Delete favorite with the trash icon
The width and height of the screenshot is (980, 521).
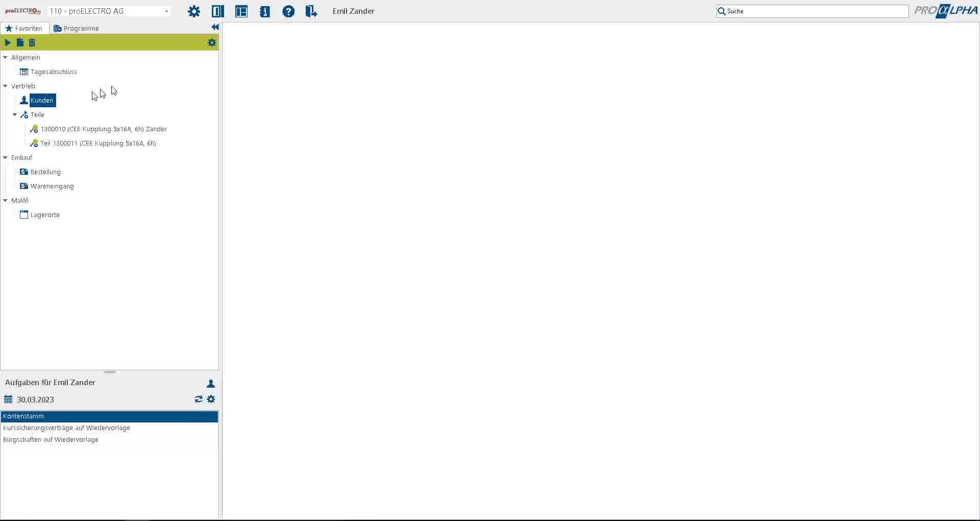(x=32, y=42)
